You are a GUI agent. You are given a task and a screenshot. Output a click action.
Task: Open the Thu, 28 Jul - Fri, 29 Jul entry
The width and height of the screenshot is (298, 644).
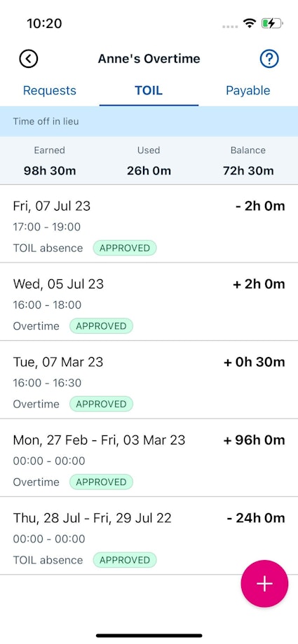[x=149, y=535]
